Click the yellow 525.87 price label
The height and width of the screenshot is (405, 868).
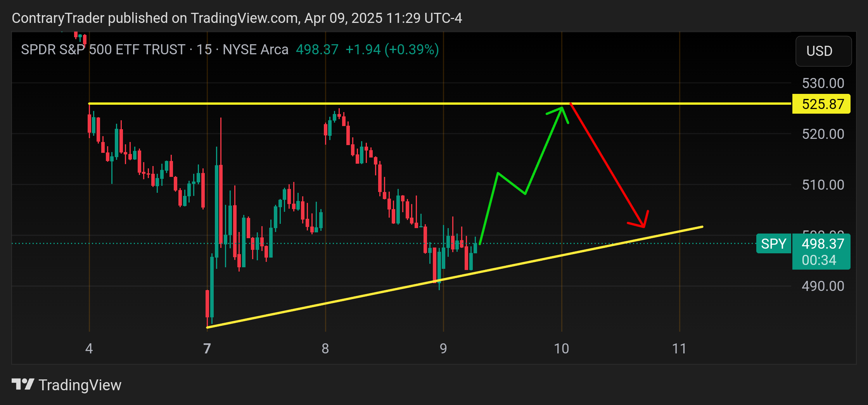coord(821,104)
